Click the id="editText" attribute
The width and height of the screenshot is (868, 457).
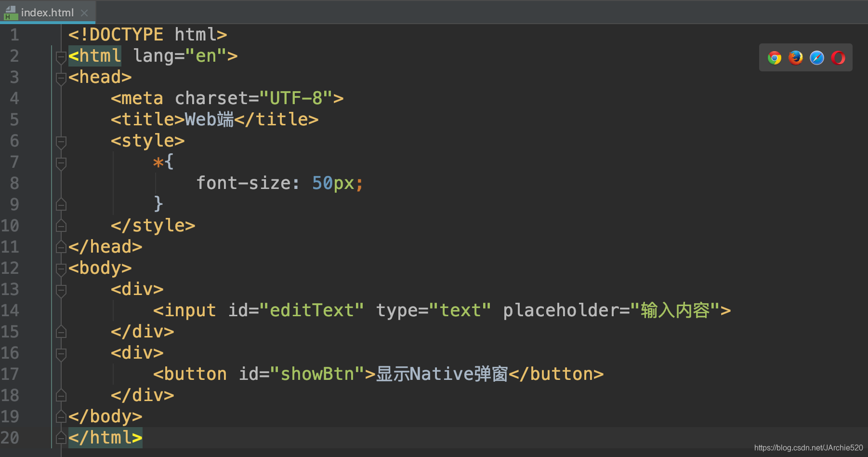coord(296,310)
